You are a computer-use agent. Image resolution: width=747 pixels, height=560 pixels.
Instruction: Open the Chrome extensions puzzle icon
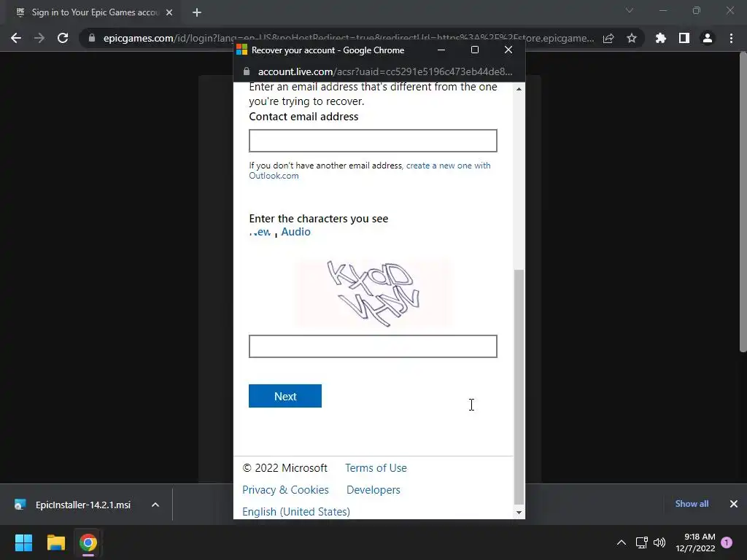tap(660, 38)
